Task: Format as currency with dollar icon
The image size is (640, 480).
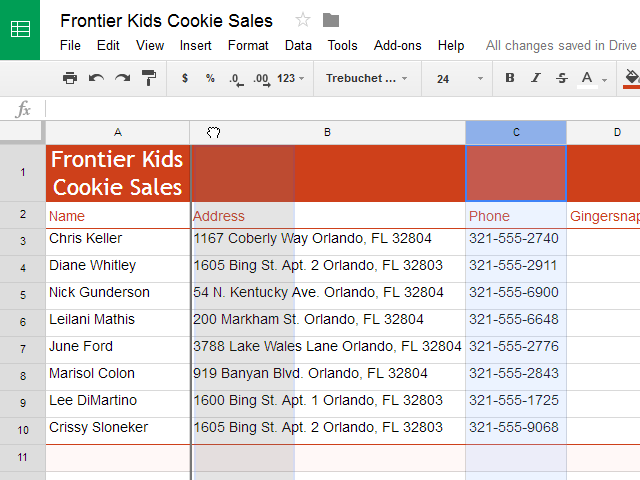Action: [x=185, y=78]
